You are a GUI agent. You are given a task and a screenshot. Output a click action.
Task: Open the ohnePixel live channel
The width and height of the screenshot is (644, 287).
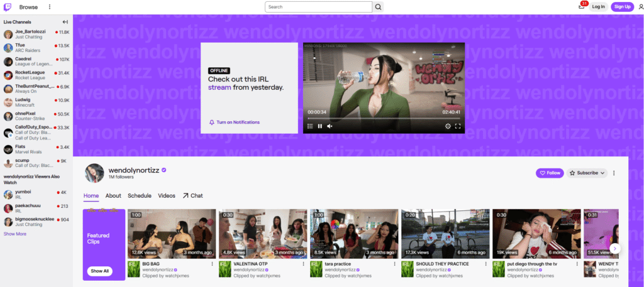click(x=36, y=116)
